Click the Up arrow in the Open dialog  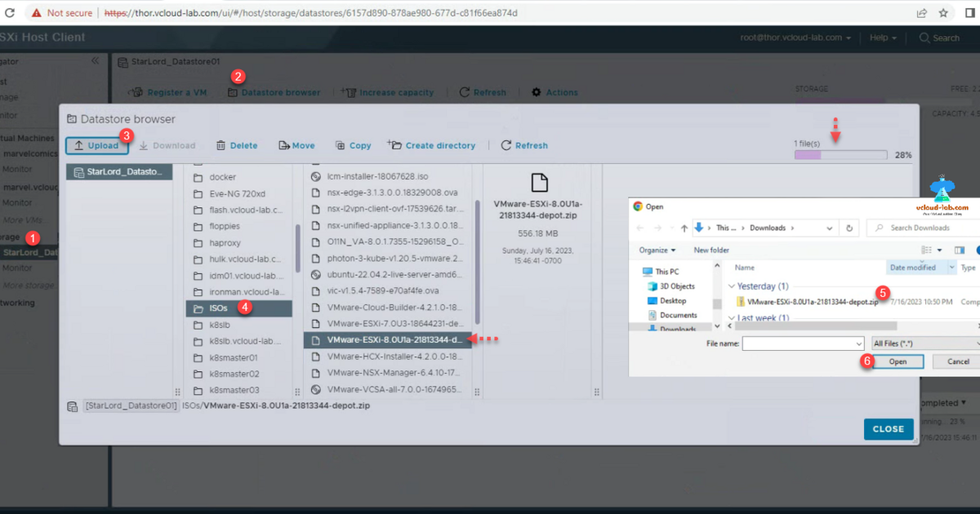(x=683, y=228)
